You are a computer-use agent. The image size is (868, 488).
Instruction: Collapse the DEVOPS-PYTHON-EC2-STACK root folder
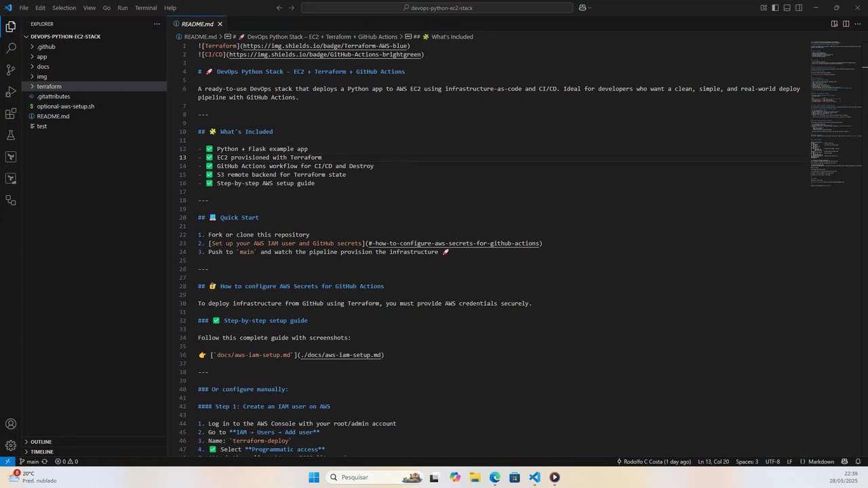[x=95, y=37]
